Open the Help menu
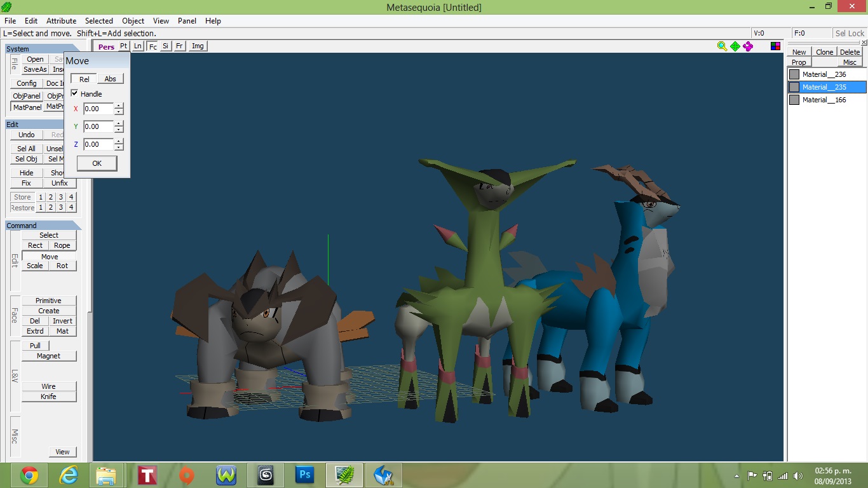Viewport: 868px width, 488px height. click(213, 21)
